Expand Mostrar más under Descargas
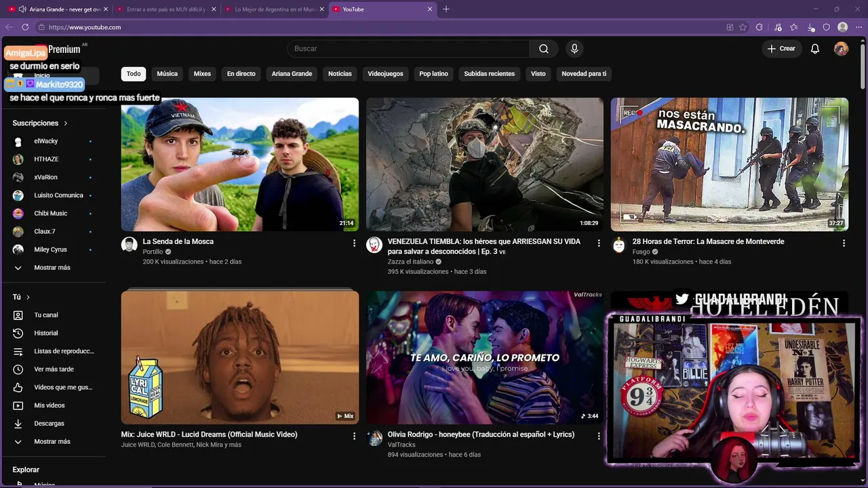This screenshot has height=488, width=868. [53, 441]
